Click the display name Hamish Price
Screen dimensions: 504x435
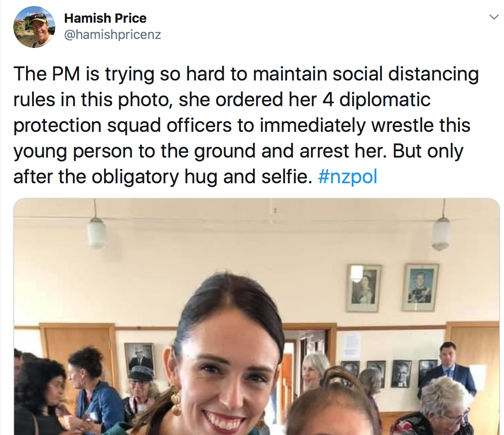pos(105,18)
